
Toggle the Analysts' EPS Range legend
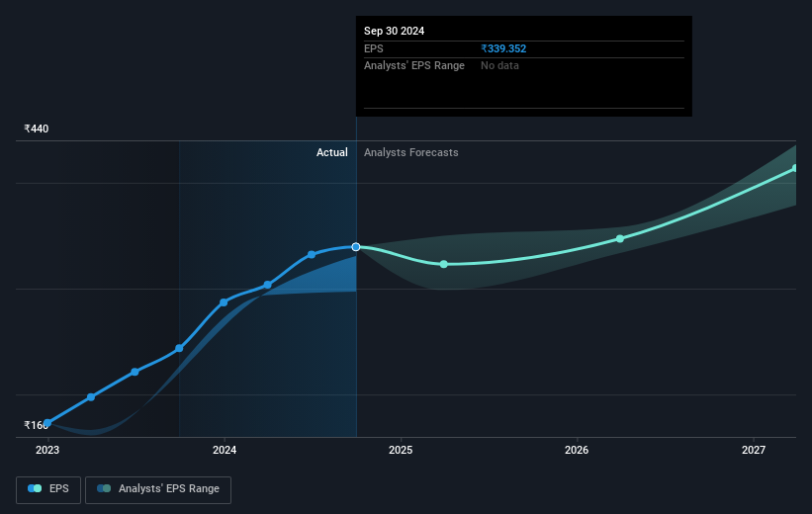click(158, 489)
